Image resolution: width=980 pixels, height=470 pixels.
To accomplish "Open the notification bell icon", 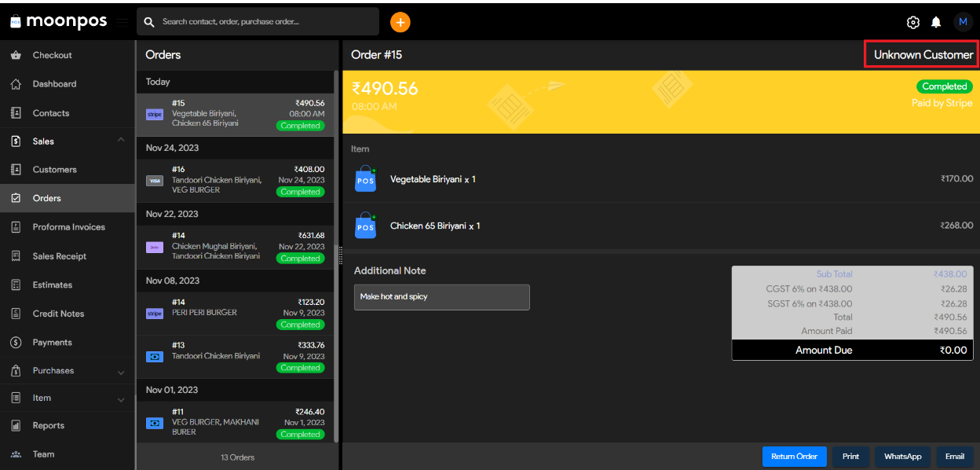I will point(935,22).
